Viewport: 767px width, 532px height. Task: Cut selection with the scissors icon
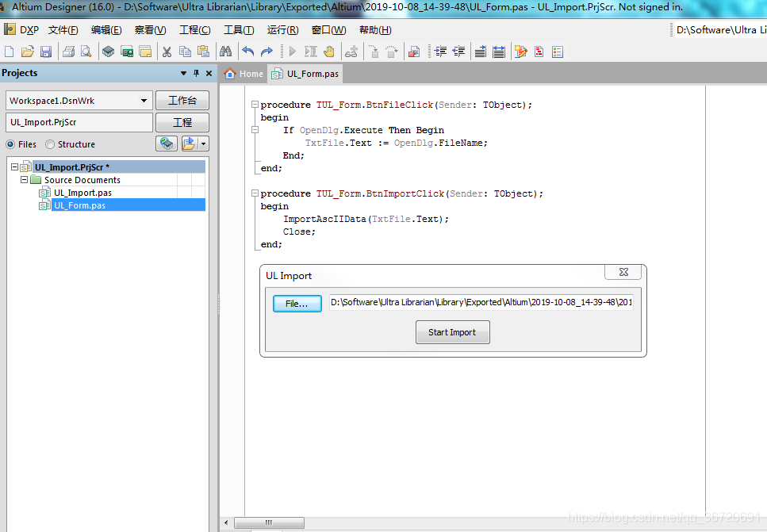167,52
